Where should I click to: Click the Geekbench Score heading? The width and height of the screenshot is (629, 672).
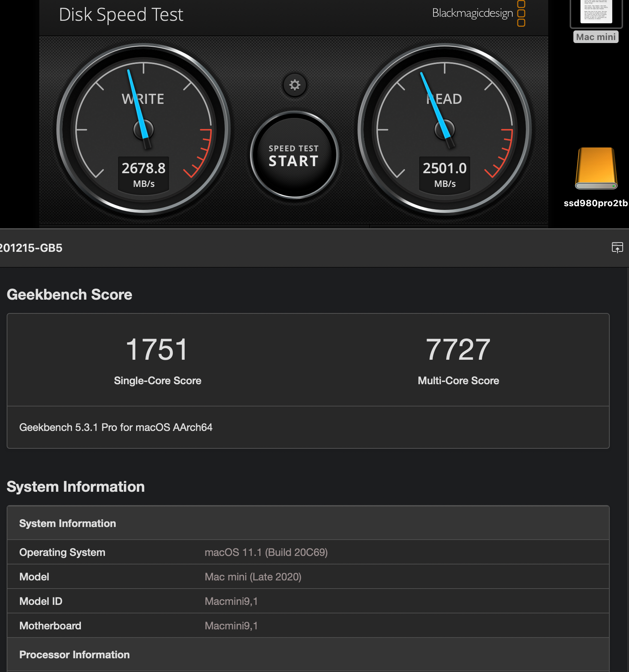pyautogui.click(x=69, y=294)
